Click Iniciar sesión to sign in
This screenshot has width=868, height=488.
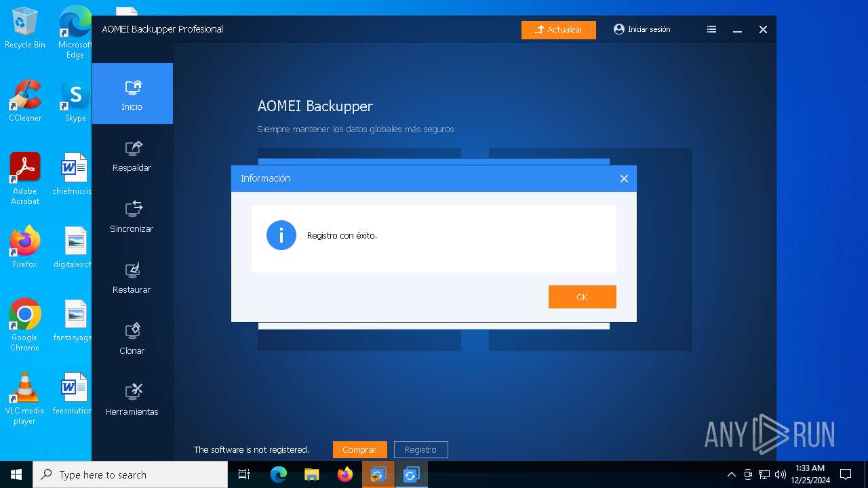[642, 29]
